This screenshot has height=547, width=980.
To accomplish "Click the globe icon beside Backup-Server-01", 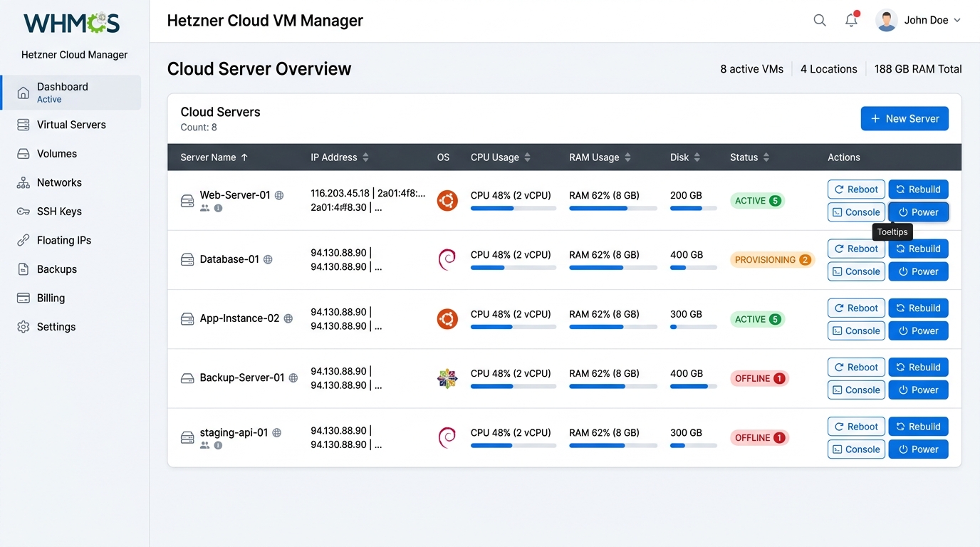I will click(x=293, y=378).
